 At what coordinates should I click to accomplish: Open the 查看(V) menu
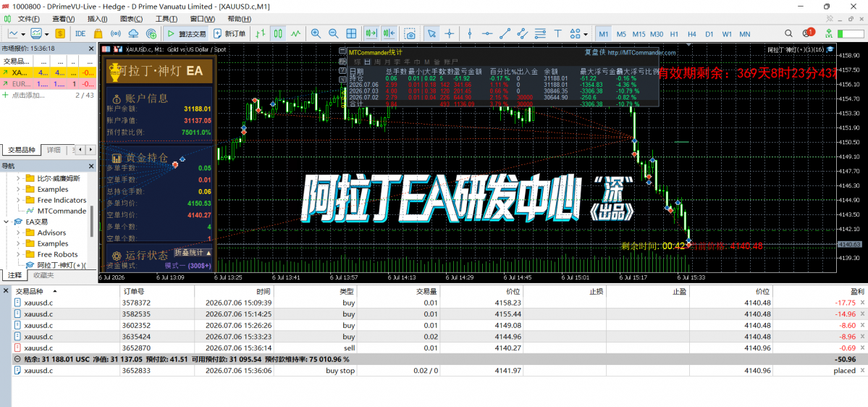(x=63, y=19)
